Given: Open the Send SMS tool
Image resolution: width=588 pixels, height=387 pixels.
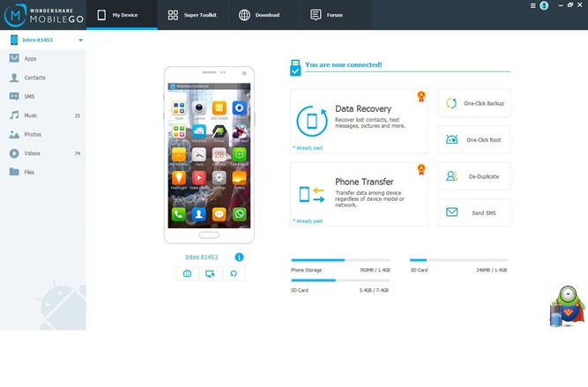Looking at the screenshot, I should pyautogui.click(x=474, y=212).
